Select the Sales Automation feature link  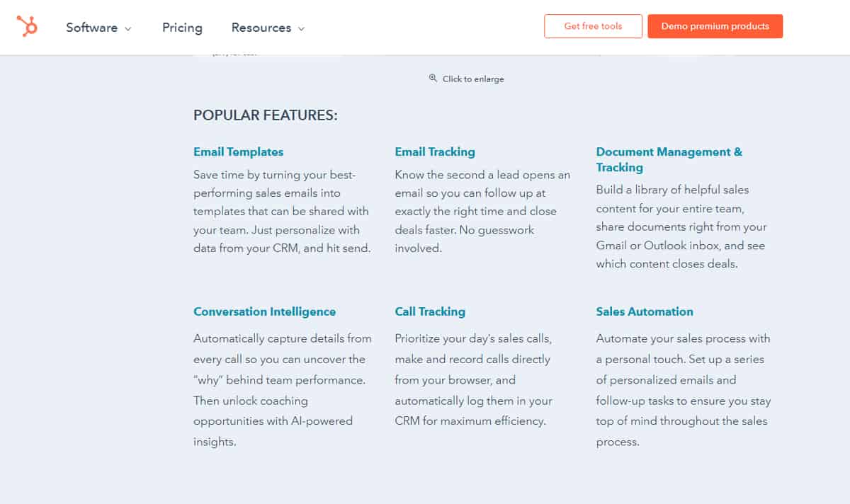(x=645, y=311)
